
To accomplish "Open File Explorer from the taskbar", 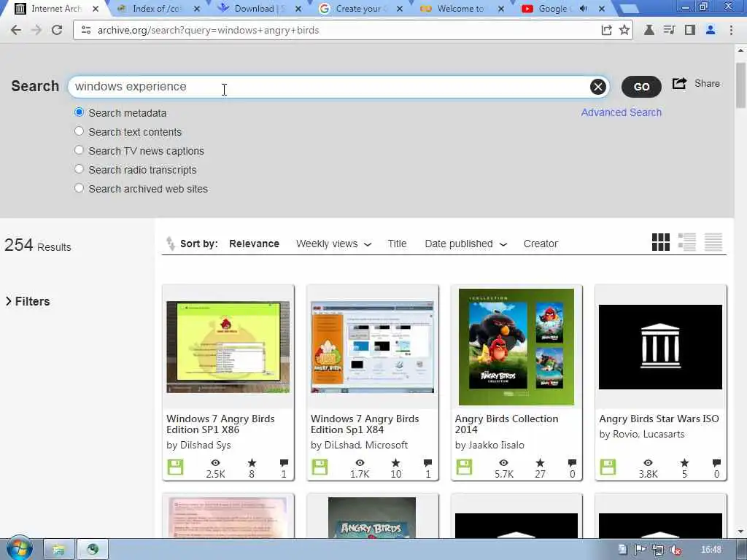I will [x=58, y=550].
